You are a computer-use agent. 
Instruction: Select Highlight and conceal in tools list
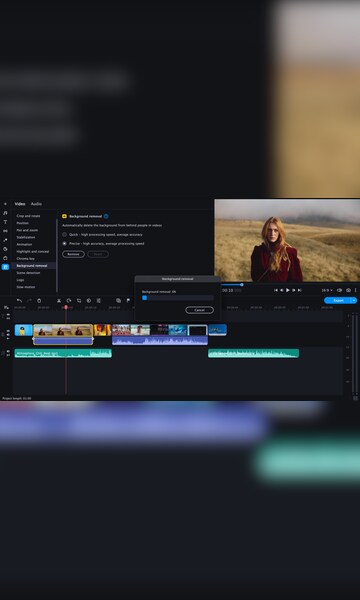(x=33, y=251)
